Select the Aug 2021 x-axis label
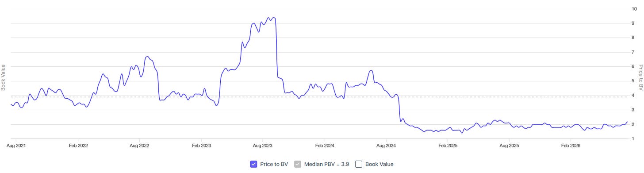Image resolution: width=644 pixels, height=173 pixels. click(16, 145)
